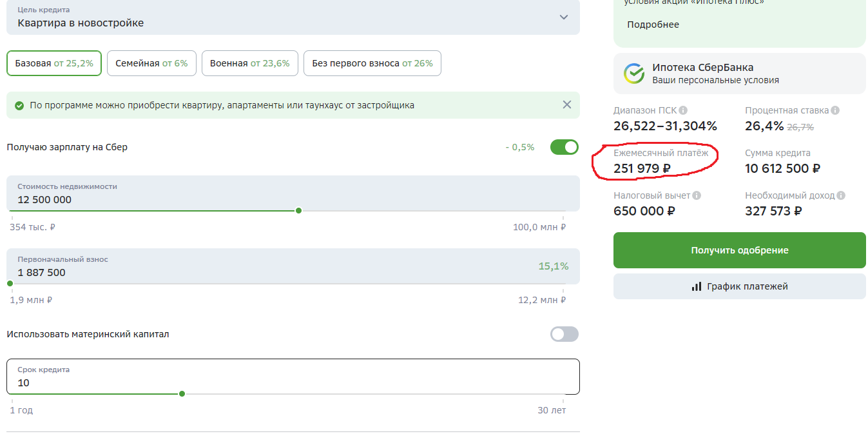The width and height of the screenshot is (868, 445).
Task: Open the График платежей button
Action: (740, 286)
